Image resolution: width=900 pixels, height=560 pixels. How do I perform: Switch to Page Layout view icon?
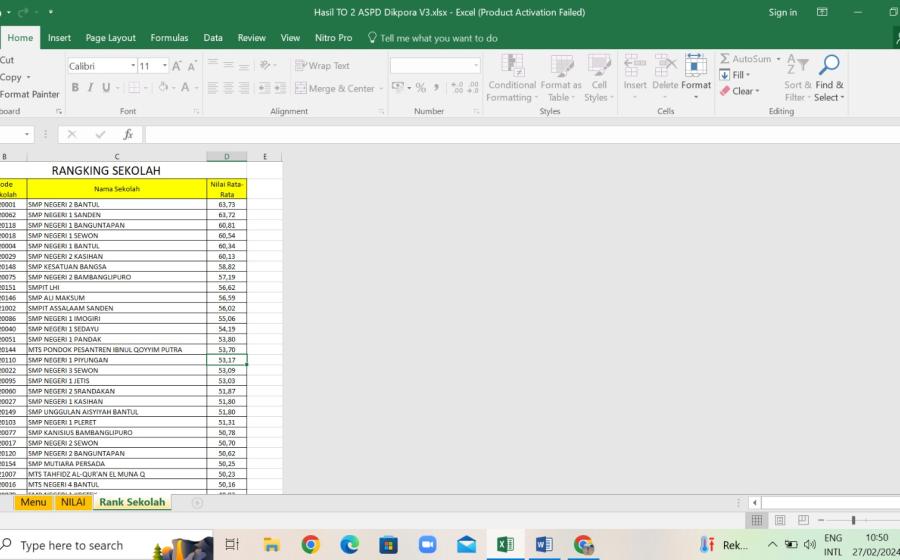pyautogui.click(x=779, y=520)
